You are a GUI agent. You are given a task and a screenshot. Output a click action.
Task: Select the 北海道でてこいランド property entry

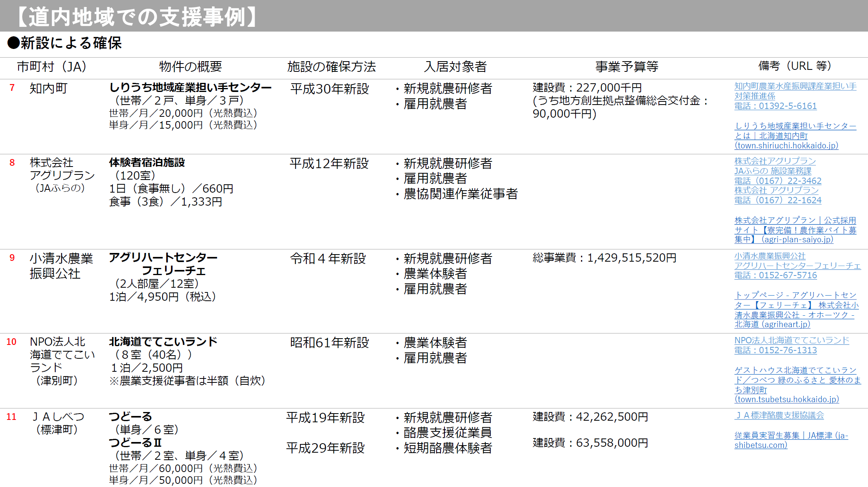pyautogui.click(x=163, y=341)
